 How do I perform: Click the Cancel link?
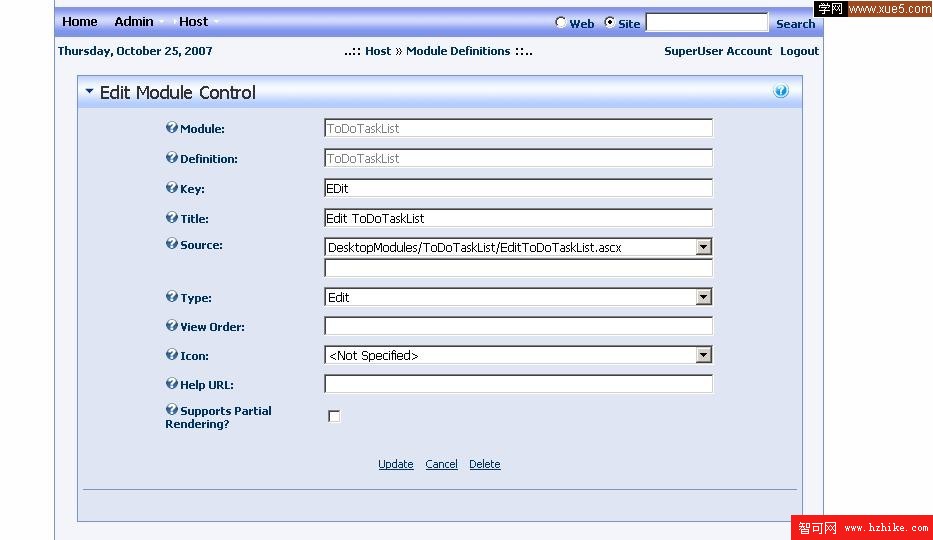[442, 464]
